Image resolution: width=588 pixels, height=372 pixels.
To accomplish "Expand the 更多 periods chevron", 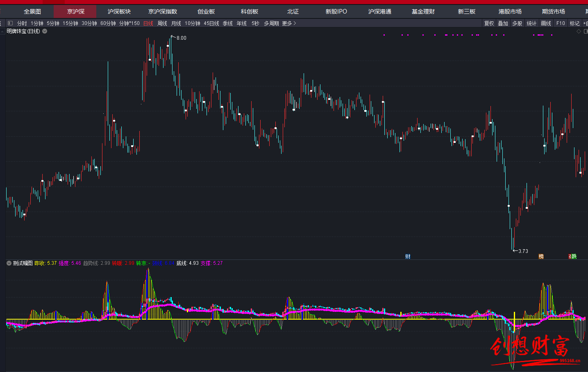I will pos(295,23).
